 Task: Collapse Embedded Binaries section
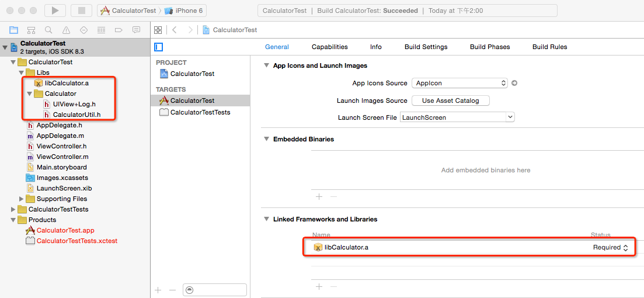point(266,139)
